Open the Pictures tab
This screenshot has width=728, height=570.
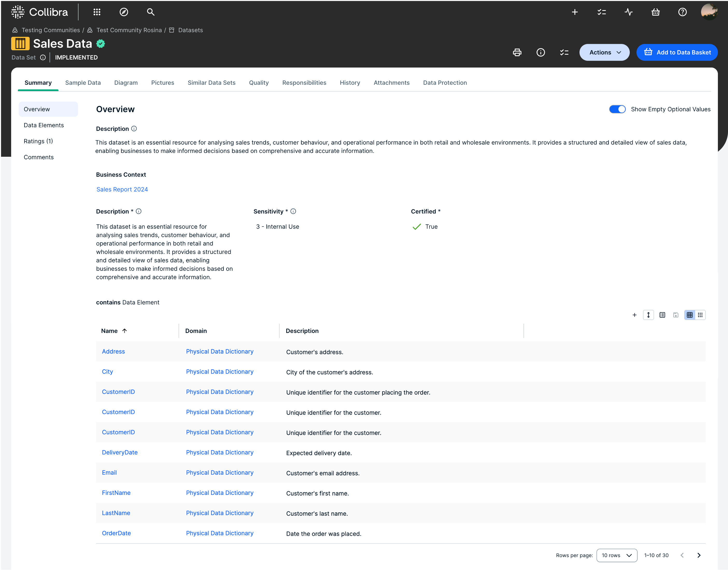pos(162,83)
